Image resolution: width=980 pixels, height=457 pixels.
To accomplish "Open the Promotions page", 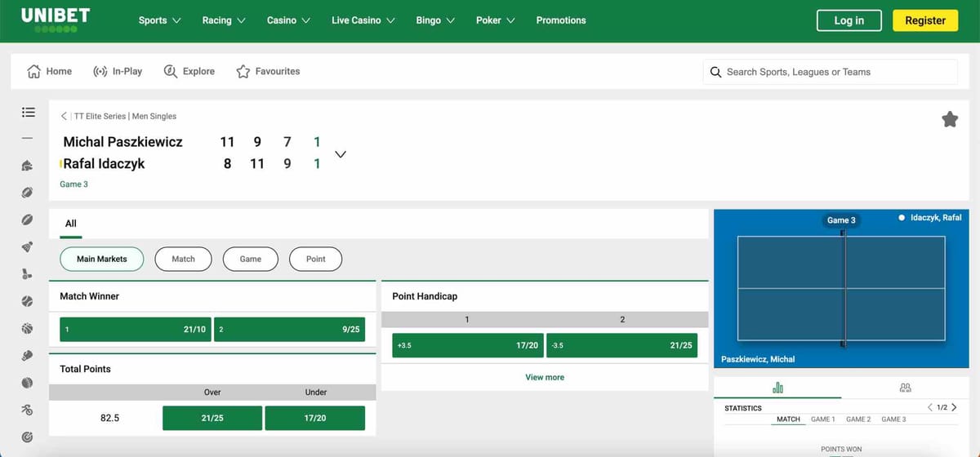I will click(x=561, y=20).
